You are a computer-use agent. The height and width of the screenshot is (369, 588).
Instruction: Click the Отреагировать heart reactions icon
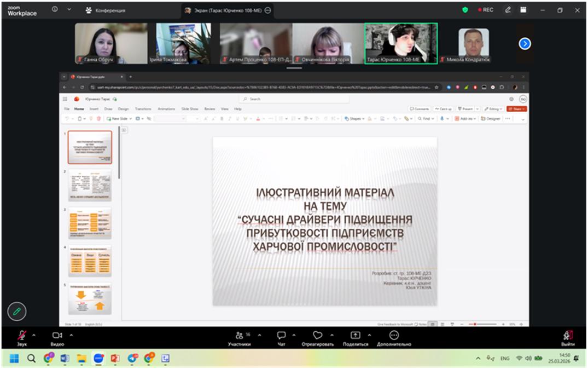coord(317,336)
